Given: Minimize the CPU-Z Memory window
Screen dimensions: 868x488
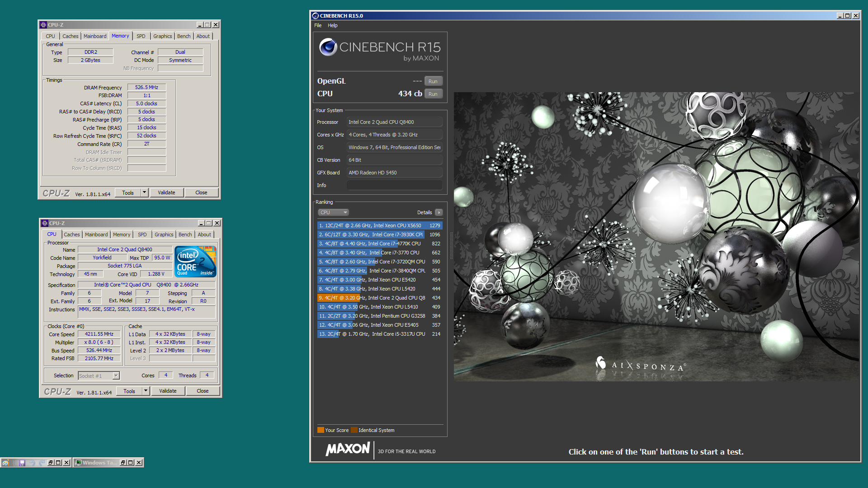Looking at the screenshot, I should point(200,25).
